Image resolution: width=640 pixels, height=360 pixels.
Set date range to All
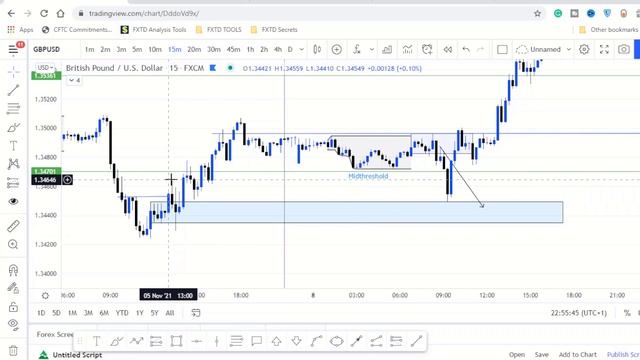[170, 313]
